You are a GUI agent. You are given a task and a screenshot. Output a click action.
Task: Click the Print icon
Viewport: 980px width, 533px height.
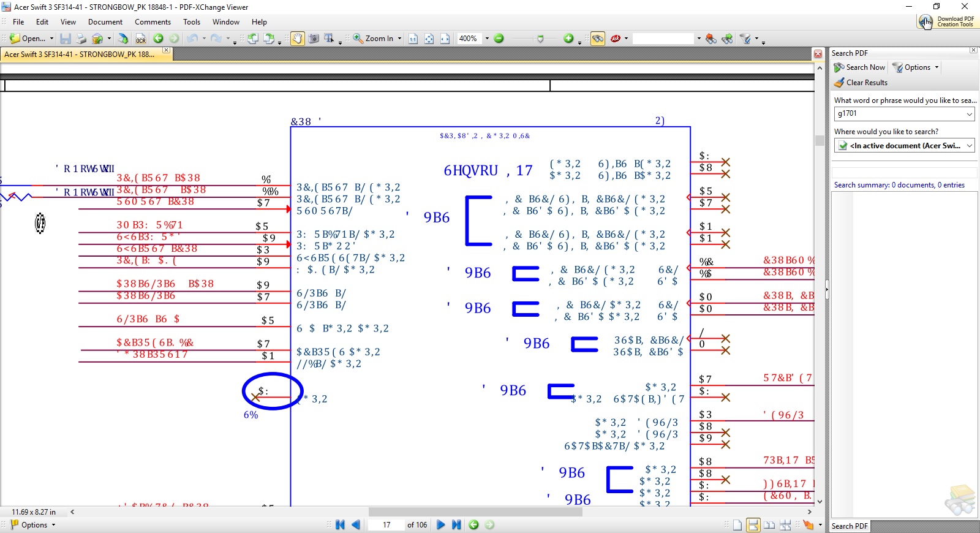tap(81, 39)
